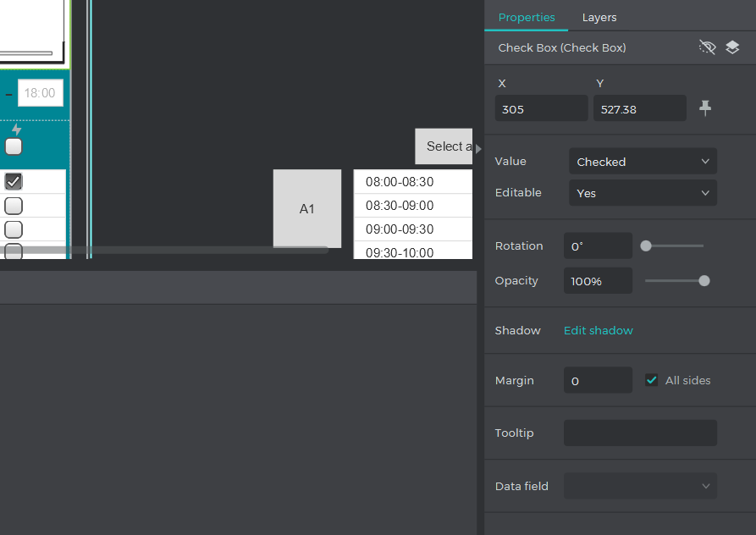Expand the Data field dropdown
This screenshot has width=756, height=535.
pos(639,486)
